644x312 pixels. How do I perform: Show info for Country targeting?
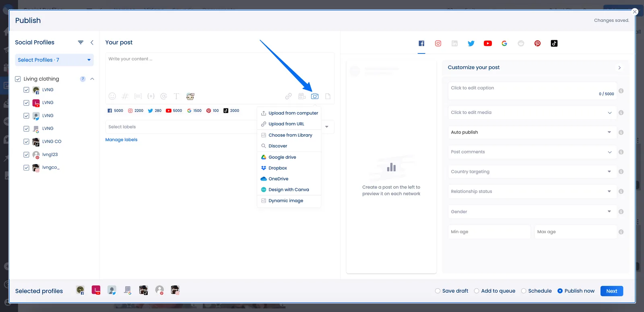(x=621, y=172)
